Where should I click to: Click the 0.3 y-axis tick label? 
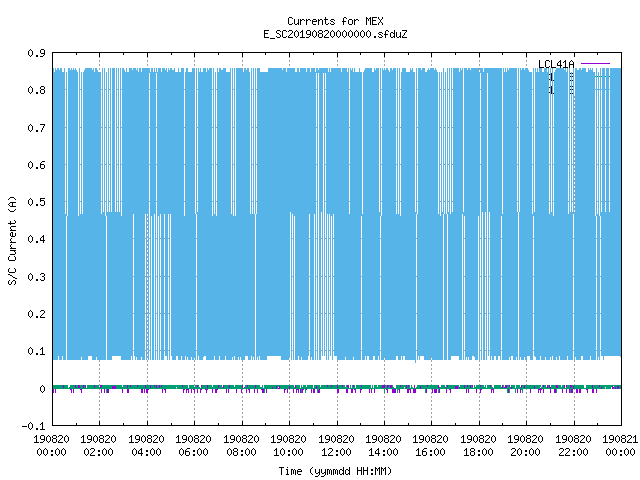(x=36, y=277)
